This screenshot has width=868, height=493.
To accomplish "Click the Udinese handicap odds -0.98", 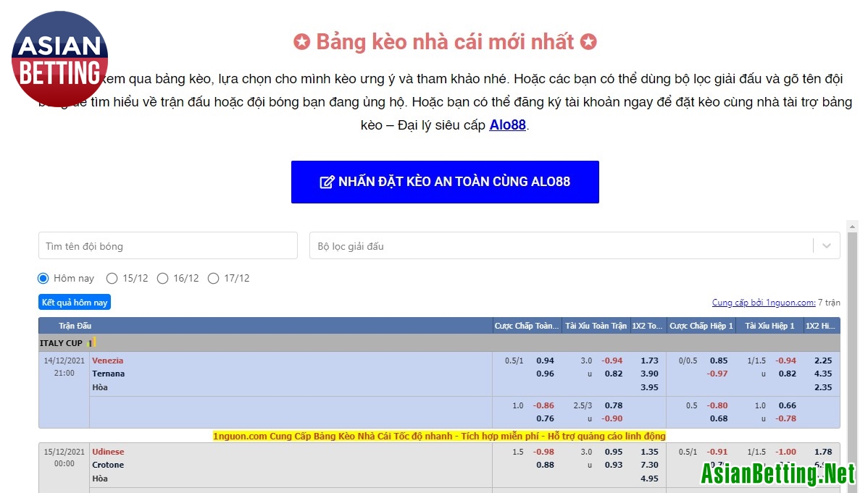I will click(543, 452).
